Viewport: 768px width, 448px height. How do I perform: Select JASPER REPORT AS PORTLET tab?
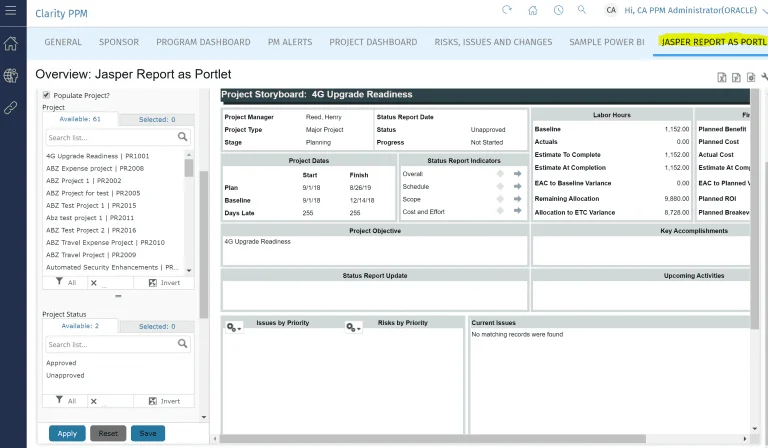pyautogui.click(x=713, y=42)
